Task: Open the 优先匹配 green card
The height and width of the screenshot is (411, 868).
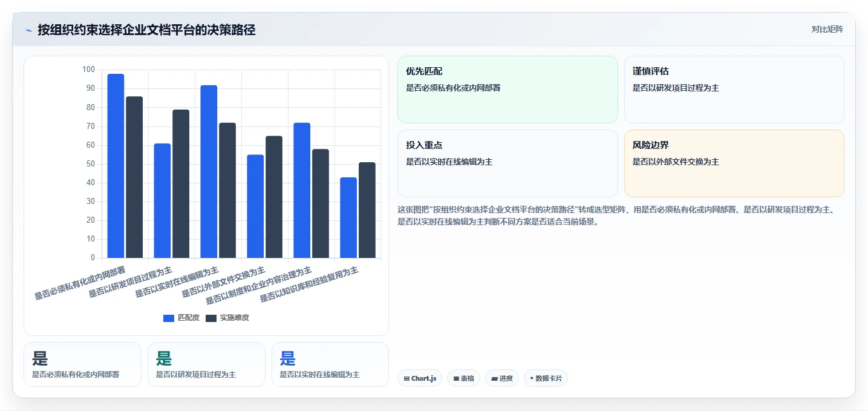Action: 507,90
